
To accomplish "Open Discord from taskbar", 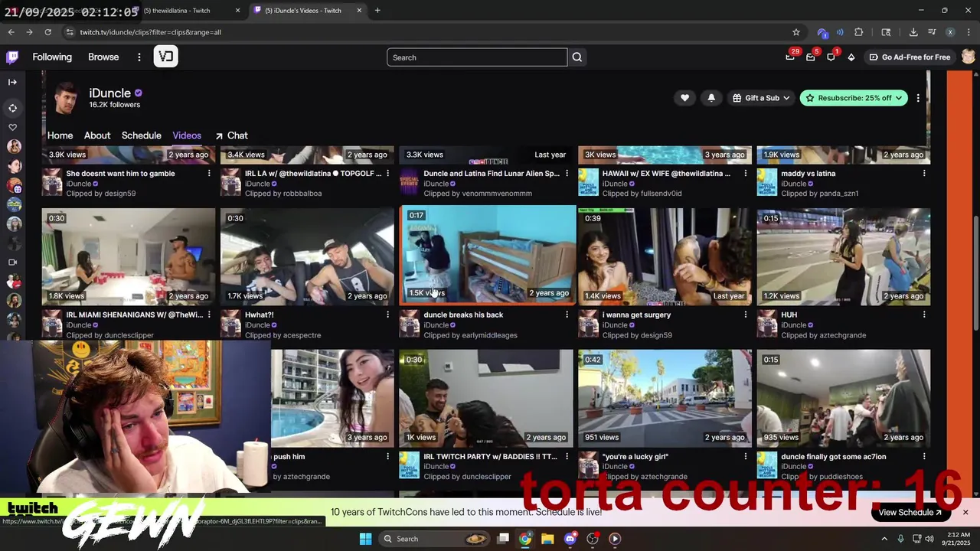I will coord(570,539).
